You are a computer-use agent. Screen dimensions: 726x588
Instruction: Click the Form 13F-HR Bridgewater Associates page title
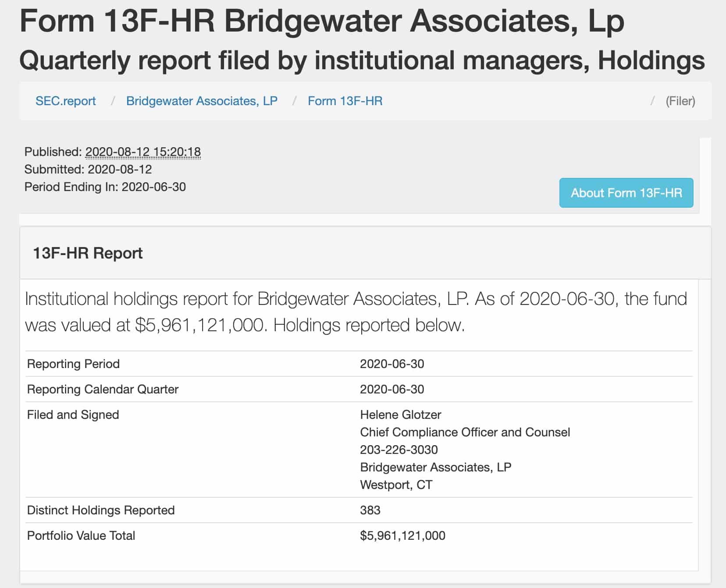(322, 21)
